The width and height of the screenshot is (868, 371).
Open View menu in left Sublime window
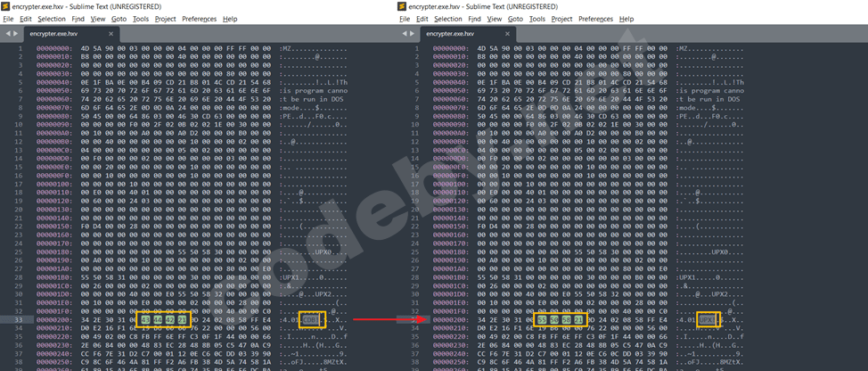coord(98,19)
